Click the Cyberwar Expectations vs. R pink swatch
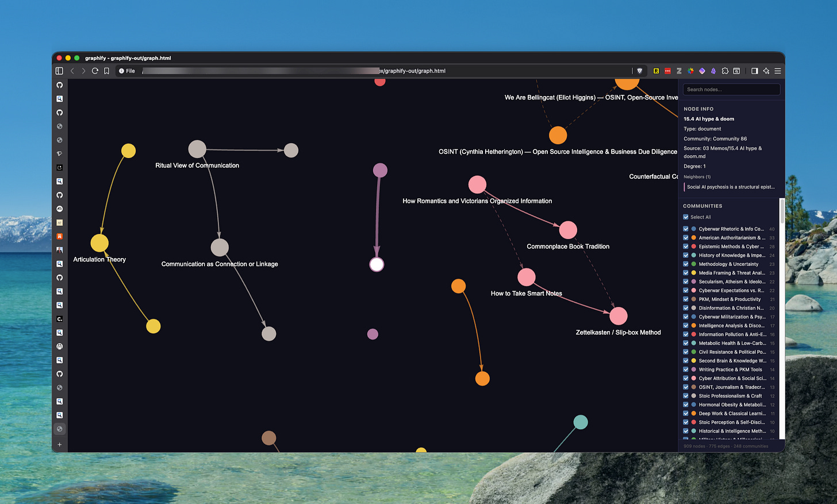 tap(694, 290)
